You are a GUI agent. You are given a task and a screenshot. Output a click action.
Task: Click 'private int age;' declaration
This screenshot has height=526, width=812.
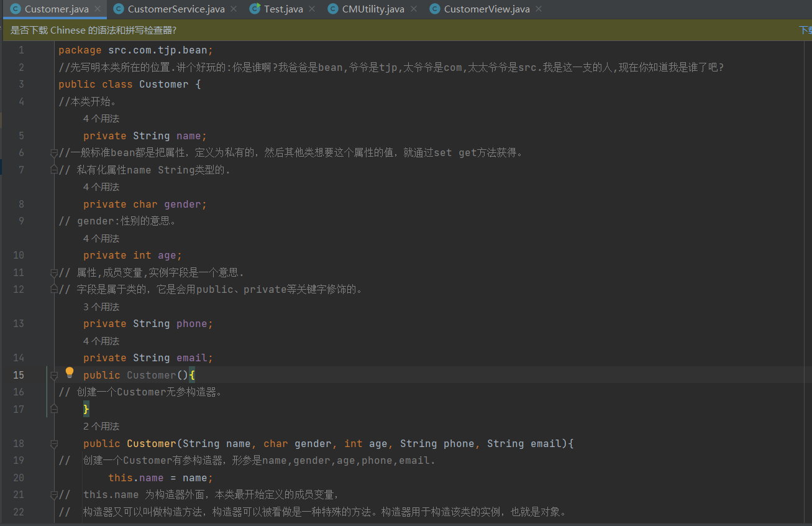133,255
